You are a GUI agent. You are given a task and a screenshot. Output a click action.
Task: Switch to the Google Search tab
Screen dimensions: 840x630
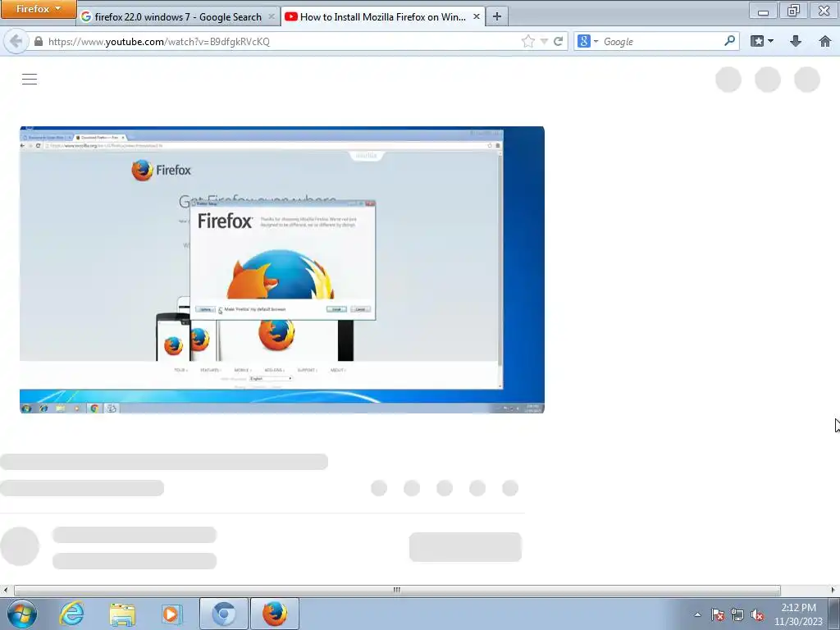pyautogui.click(x=178, y=16)
